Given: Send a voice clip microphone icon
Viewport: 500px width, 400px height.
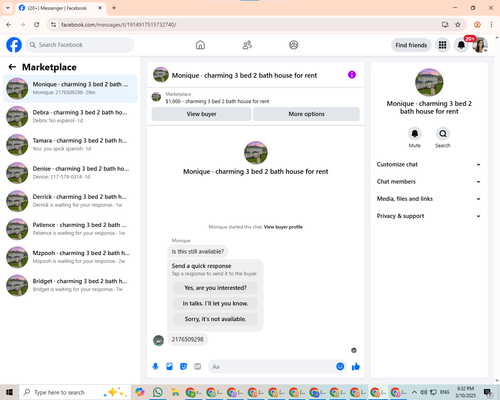Looking at the screenshot, I should click(155, 367).
